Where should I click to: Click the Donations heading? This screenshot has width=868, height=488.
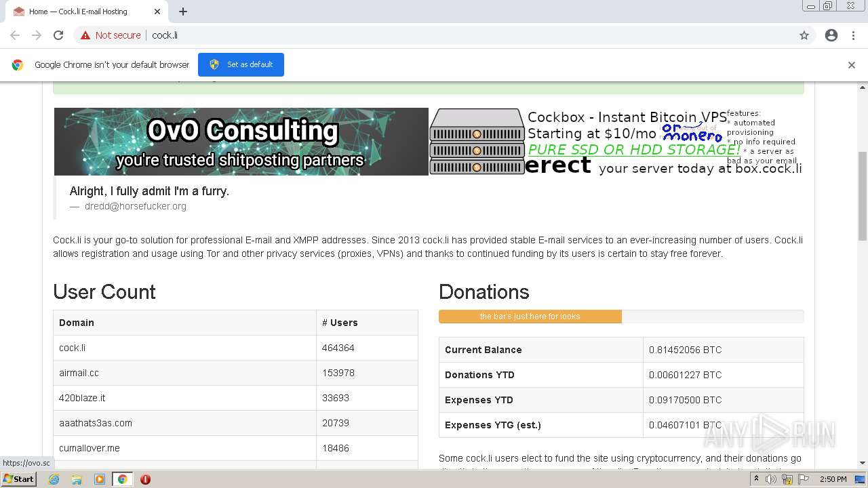(x=484, y=291)
